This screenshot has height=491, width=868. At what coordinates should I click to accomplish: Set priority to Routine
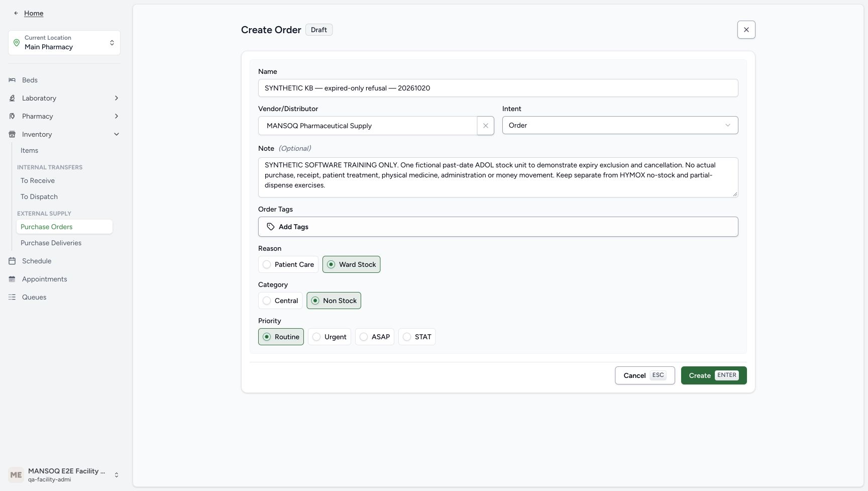(x=281, y=337)
